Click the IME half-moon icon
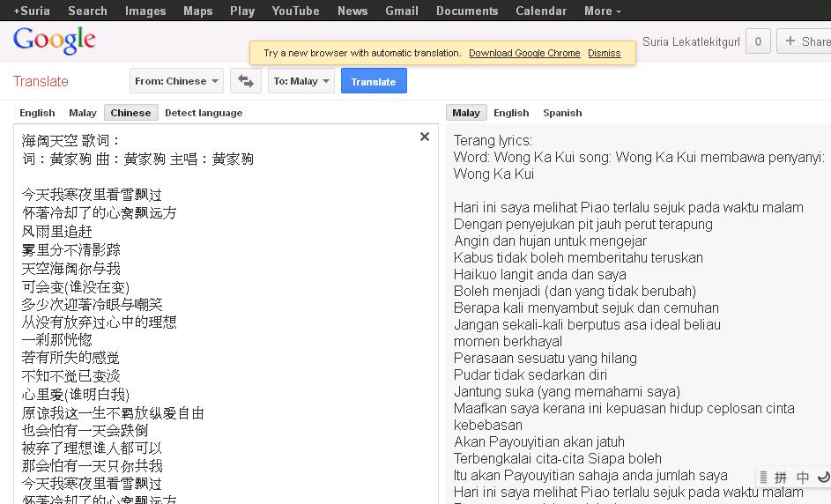 point(824,477)
